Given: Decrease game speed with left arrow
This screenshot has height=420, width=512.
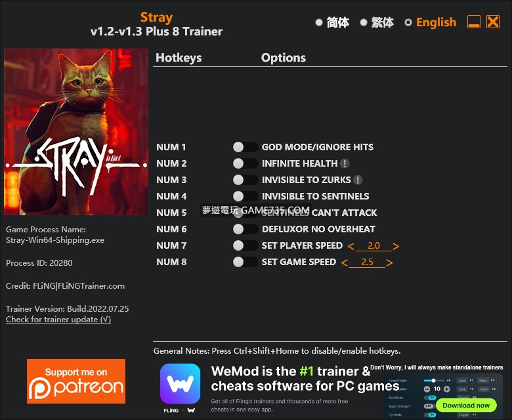Looking at the screenshot, I should [345, 262].
